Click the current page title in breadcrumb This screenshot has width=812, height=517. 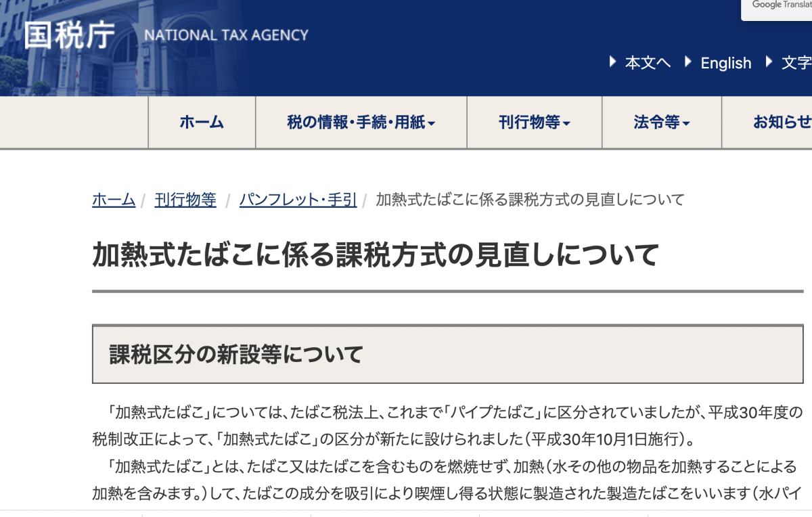(530, 200)
